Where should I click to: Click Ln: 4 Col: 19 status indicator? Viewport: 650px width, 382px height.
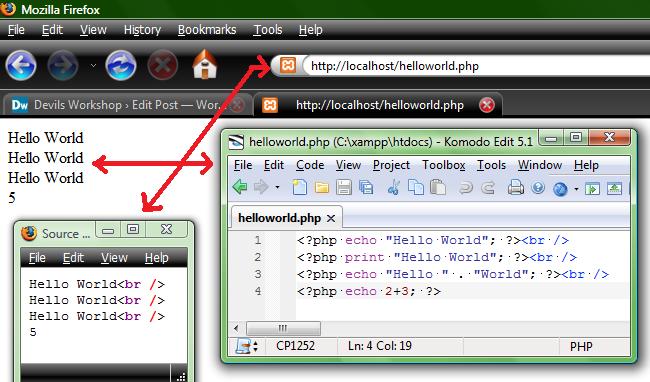pyautogui.click(x=380, y=346)
